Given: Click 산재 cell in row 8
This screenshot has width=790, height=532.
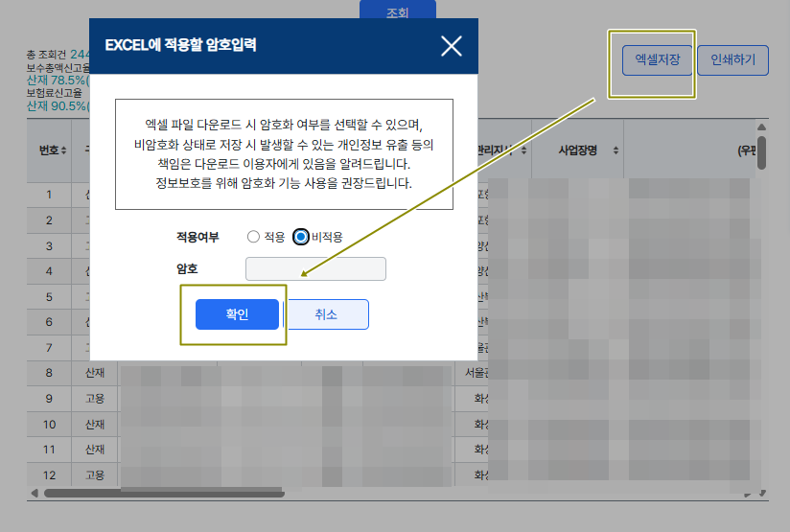Looking at the screenshot, I should 95,373.
